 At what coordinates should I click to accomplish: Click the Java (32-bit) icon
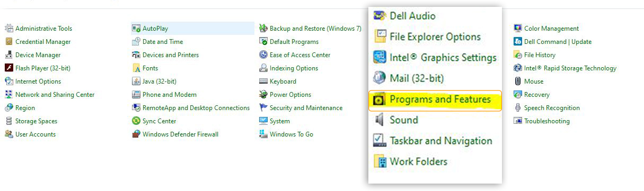coord(136,81)
